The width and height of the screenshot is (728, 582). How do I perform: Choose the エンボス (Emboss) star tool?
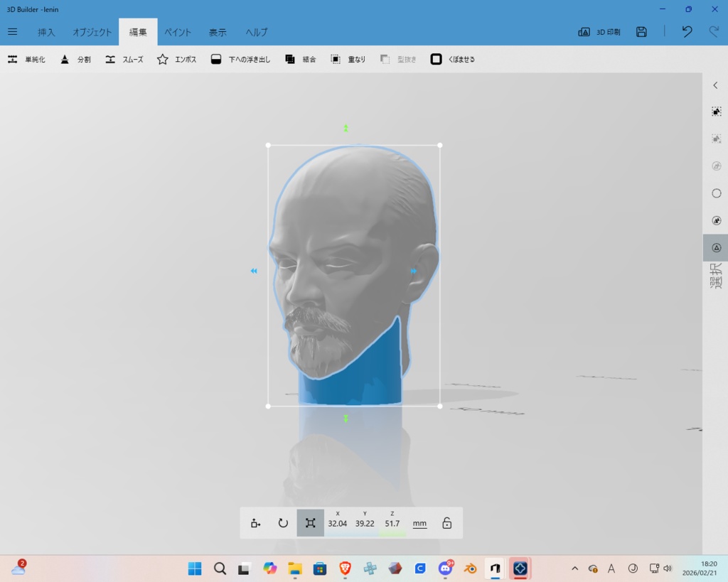click(176, 60)
